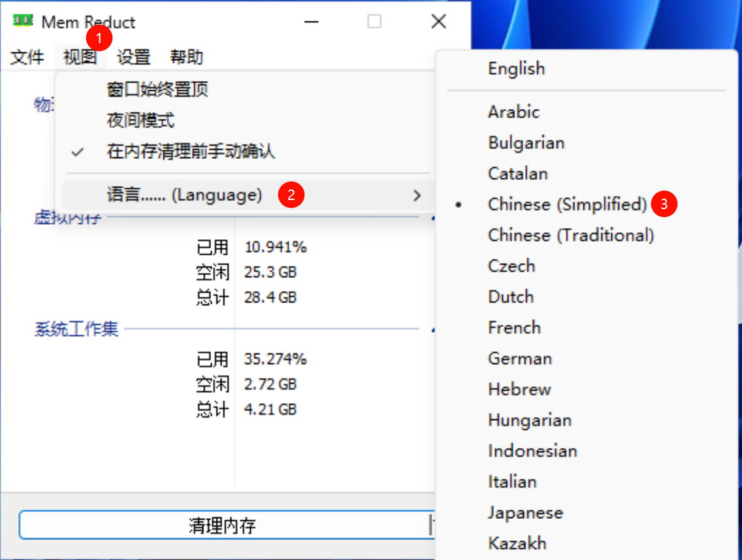Select Kazakh language entry
742x560 pixels.
[517, 543]
